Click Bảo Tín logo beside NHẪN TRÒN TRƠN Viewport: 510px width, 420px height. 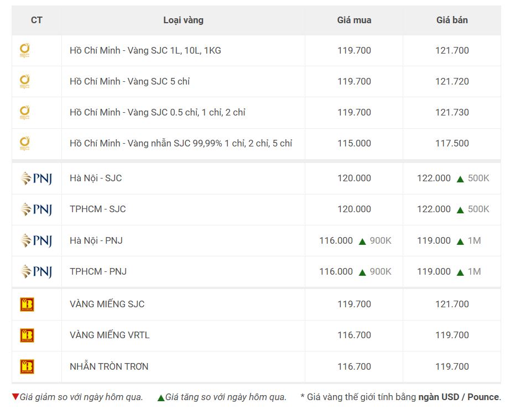click(x=27, y=366)
